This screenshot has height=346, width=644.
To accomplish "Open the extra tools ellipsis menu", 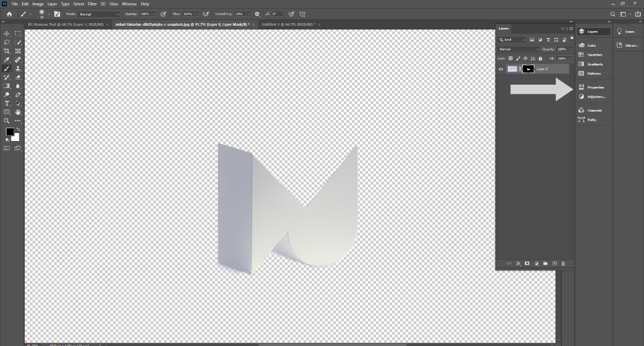I will (18, 121).
